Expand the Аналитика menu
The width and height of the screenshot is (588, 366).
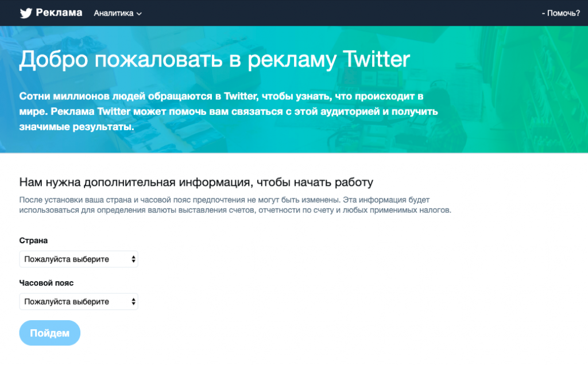tap(117, 13)
